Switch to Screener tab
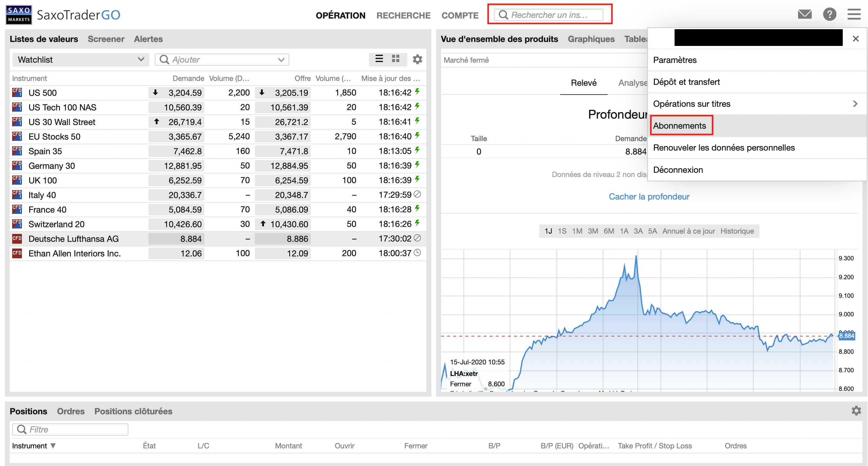 (106, 39)
